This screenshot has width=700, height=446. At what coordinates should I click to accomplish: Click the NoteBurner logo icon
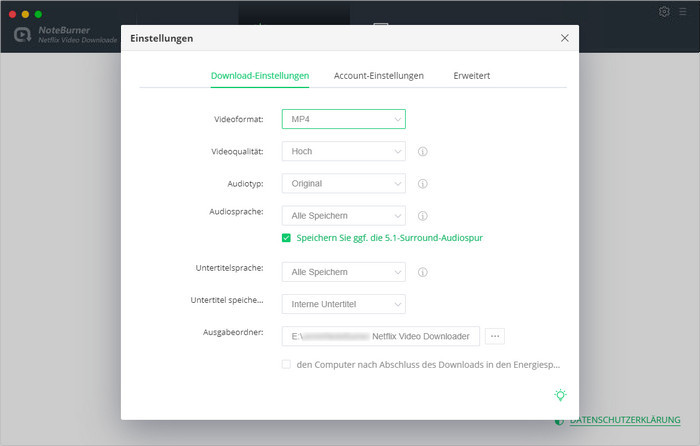(x=22, y=34)
